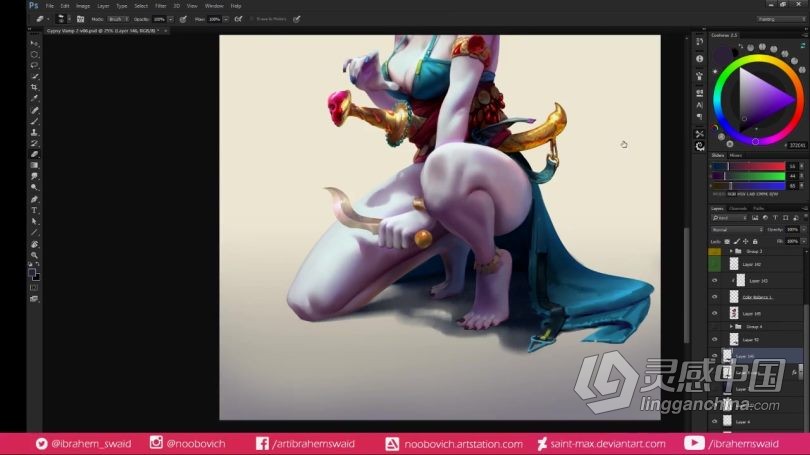The image size is (810, 455).
Task: Show Group 4 by clicking visibility box
Action: click(x=714, y=326)
